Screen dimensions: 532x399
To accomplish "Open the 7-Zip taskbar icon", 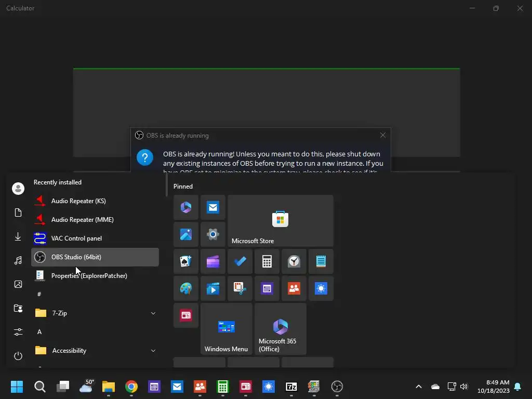I will click(291, 387).
